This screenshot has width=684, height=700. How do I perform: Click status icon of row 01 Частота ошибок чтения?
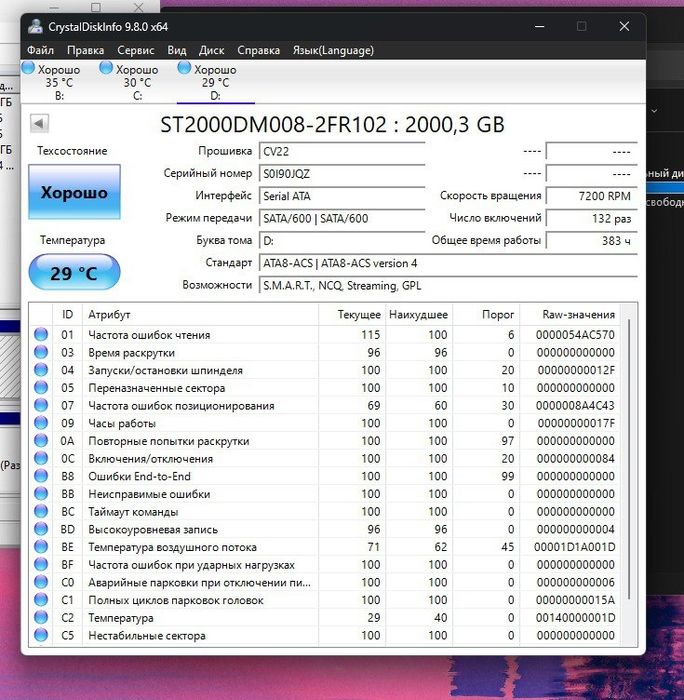coord(41,334)
